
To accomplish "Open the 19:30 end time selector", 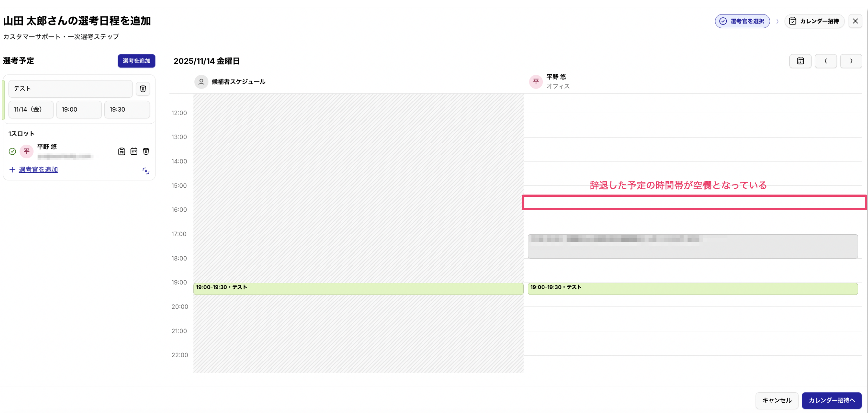I will click(x=127, y=109).
